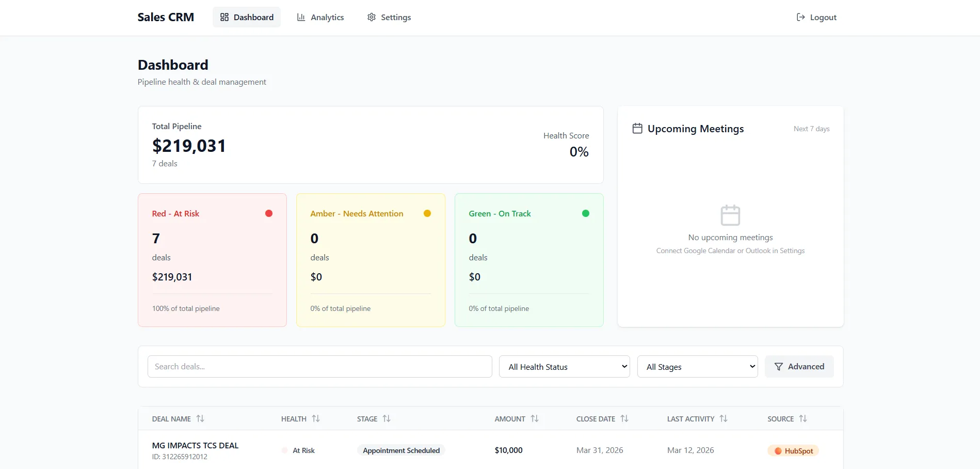Sort by Amount column arrows
This screenshot has width=980, height=469.
point(535,418)
